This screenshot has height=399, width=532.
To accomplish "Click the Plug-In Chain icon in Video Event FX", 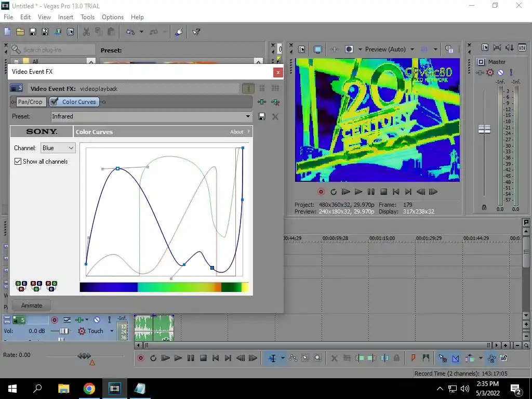I will 262,102.
